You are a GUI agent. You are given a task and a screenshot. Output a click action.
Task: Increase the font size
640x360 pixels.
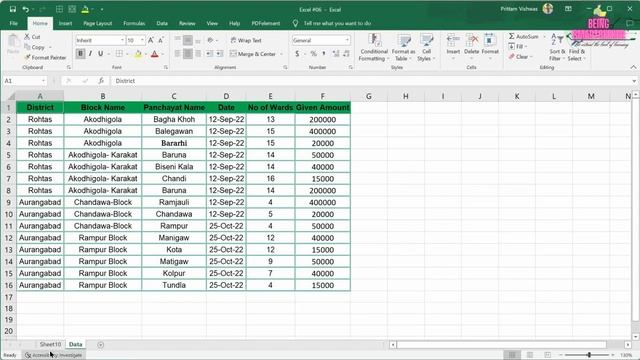coord(151,40)
